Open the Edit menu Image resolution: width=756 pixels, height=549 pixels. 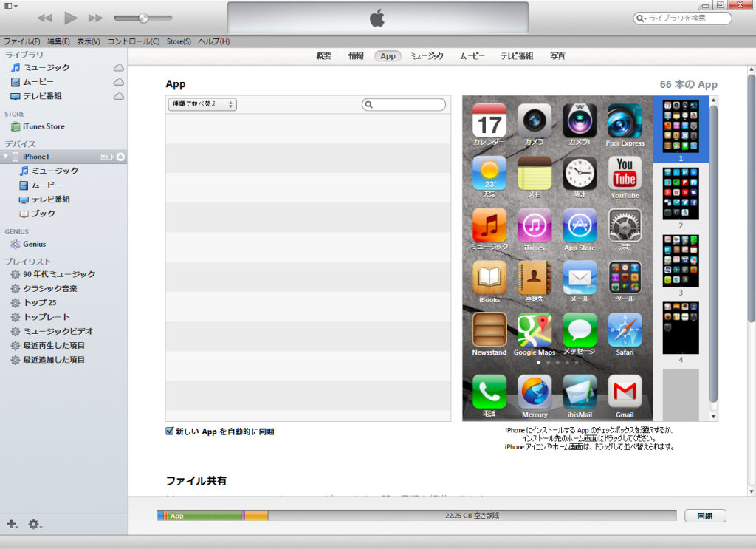[x=58, y=41]
